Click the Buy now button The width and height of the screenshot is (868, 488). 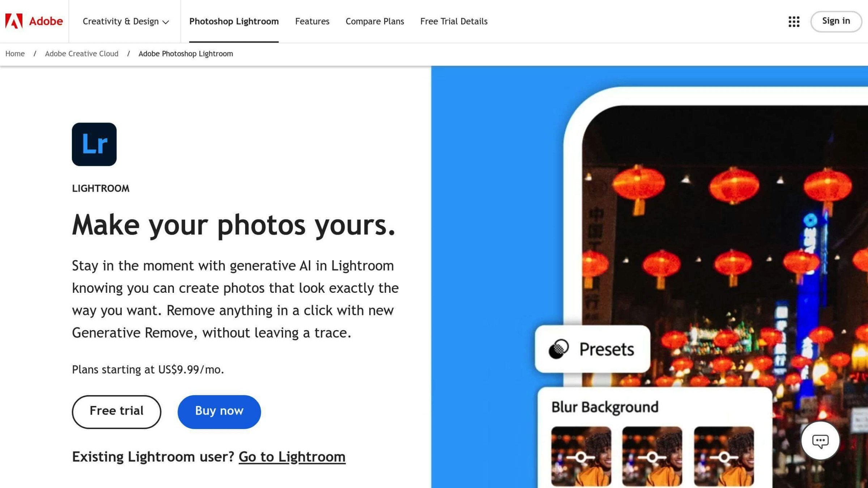click(219, 412)
